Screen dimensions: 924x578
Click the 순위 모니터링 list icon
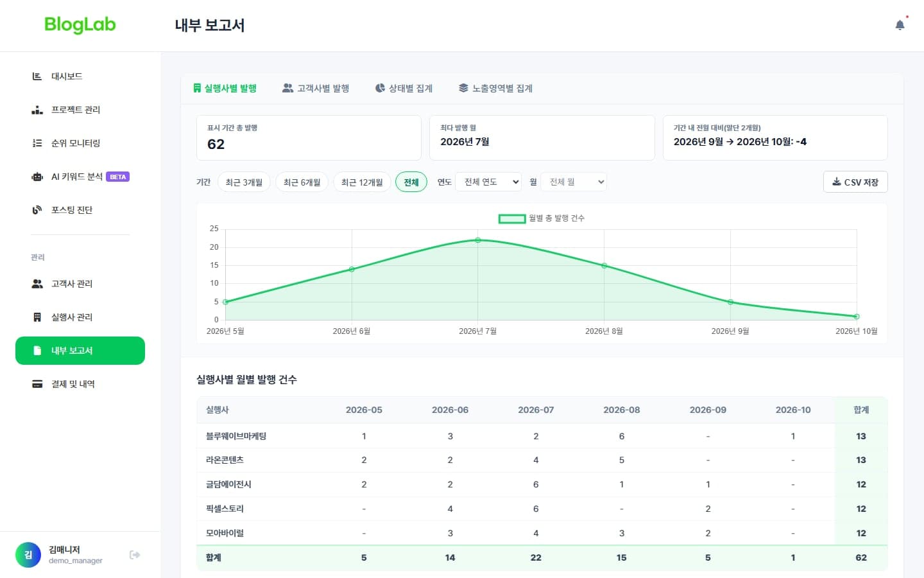(x=37, y=143)
